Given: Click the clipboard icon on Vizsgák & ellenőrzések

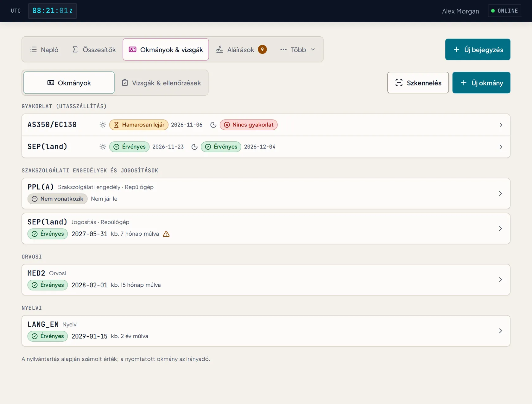Looking at the screenshot, I should tap(125, 83).
